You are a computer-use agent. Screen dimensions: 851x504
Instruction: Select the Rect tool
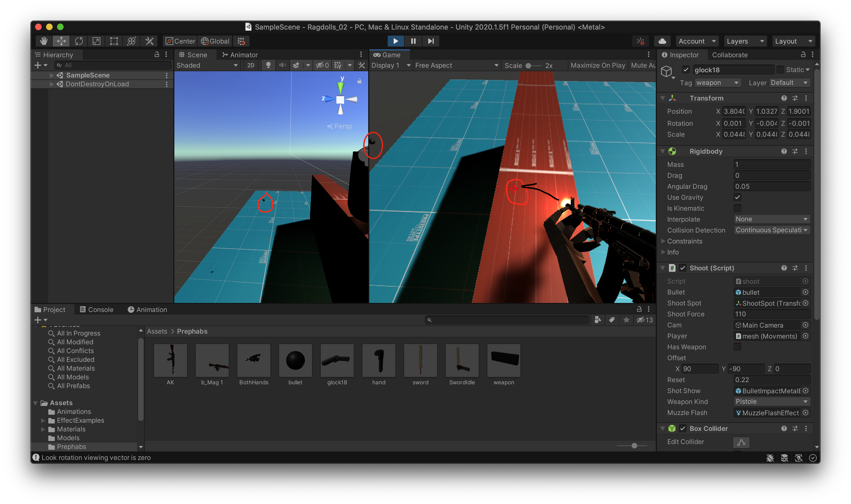point(114,41)
